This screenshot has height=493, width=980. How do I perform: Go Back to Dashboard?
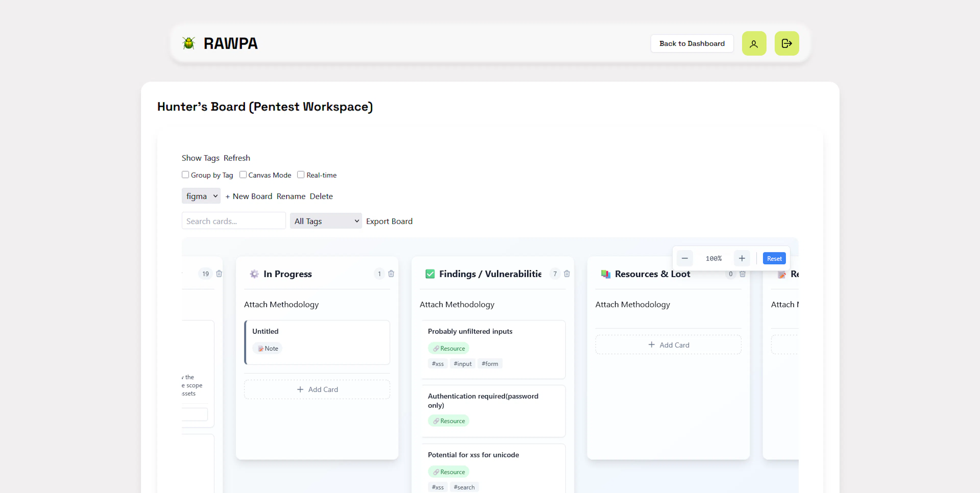pos(692,44)
